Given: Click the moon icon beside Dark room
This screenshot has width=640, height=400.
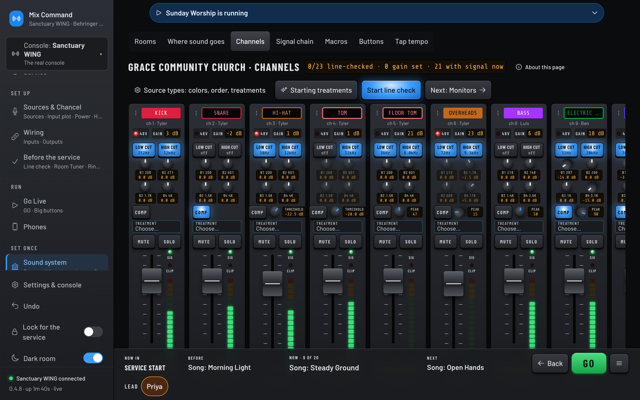Looking at the screenshot, I should 15,358.
